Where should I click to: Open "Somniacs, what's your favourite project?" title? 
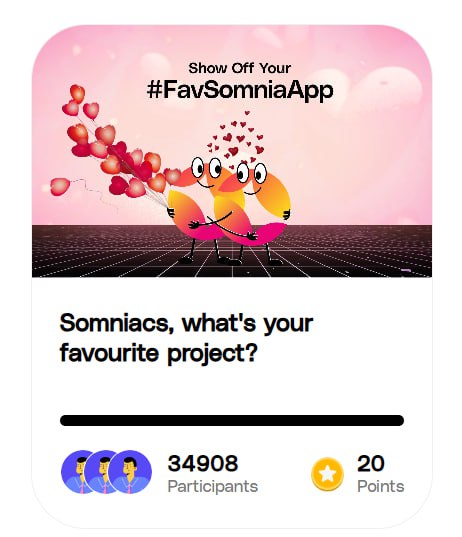(x=186, y=338)
